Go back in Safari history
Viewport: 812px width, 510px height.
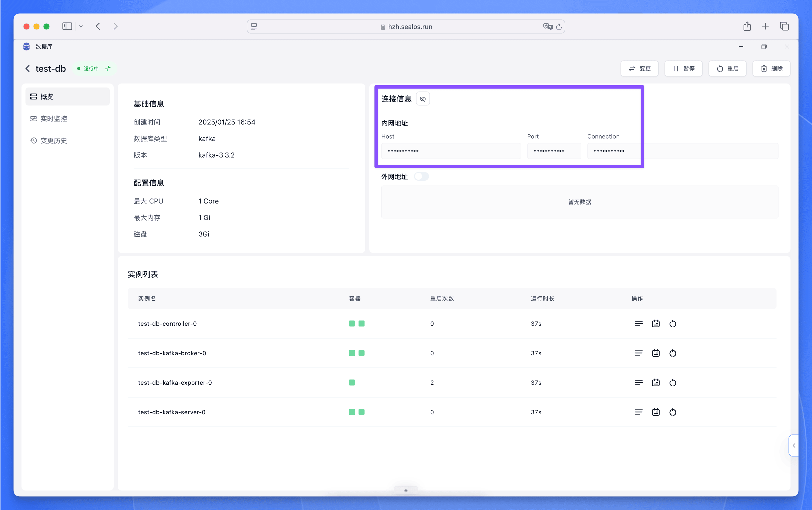[x=98, y=26]
